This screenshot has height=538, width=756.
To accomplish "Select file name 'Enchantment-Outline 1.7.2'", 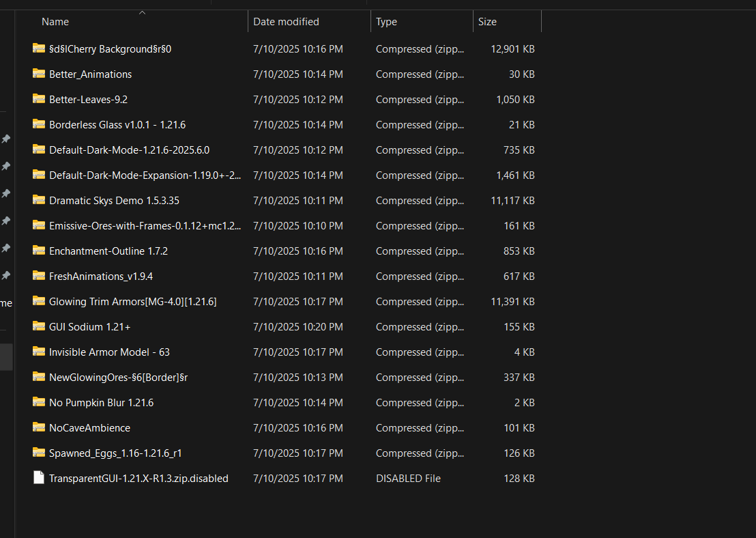I will [x=108, y=251].
